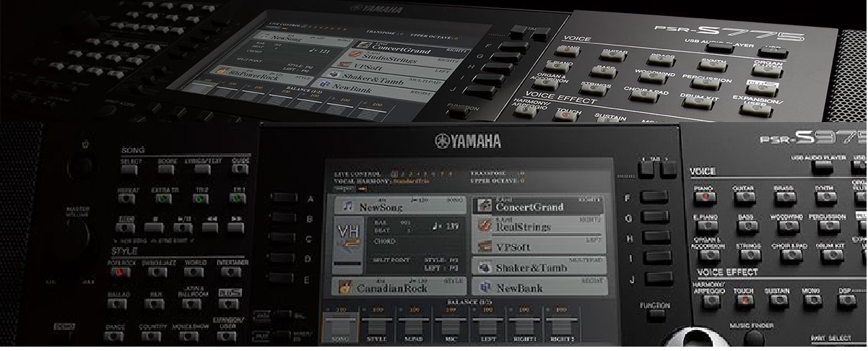Select WORLD style category on S975
868x351 pixels.
point(194,272)
